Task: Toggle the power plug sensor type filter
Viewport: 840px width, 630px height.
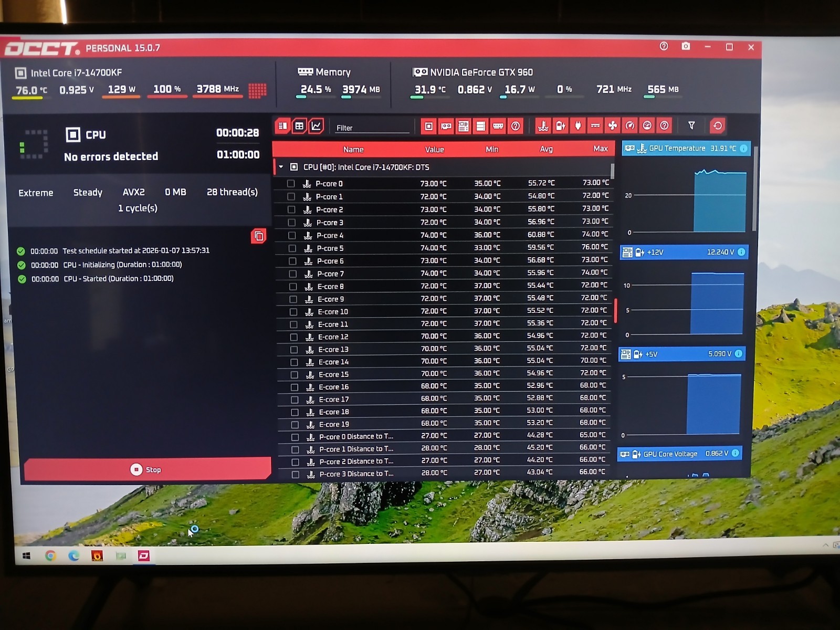Action: [x=577, y=126]
